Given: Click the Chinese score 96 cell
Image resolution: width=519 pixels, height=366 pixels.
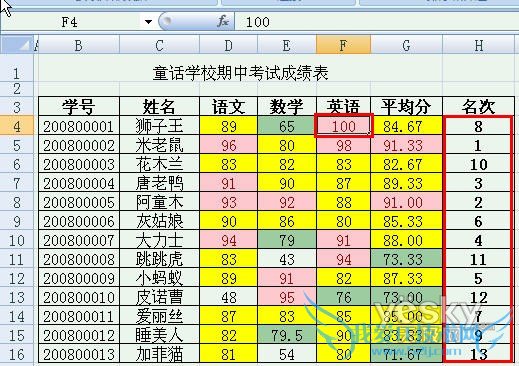Looking at the screenshot, I should 228,145.
